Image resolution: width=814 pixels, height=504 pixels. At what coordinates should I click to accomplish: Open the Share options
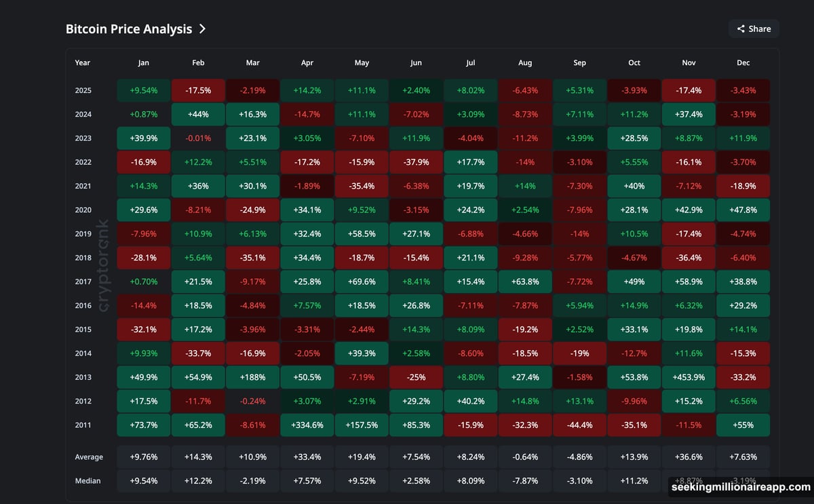(753, 28)
